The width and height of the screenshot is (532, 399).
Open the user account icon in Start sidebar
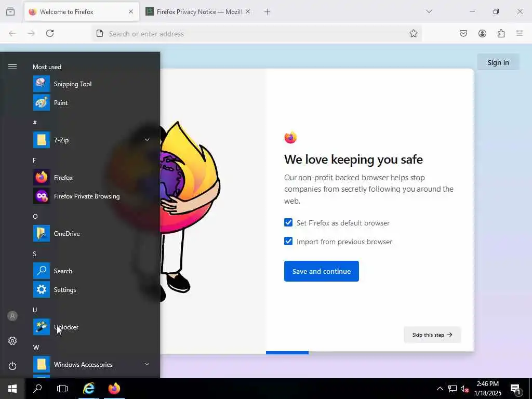pos(12,316)
